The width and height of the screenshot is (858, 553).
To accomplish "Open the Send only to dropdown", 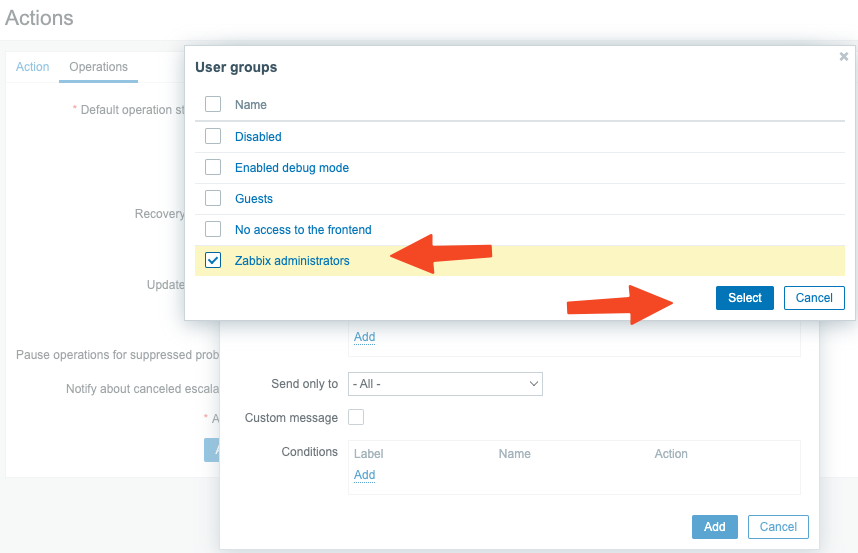I will pyautogui.click(x=445, y=384).
